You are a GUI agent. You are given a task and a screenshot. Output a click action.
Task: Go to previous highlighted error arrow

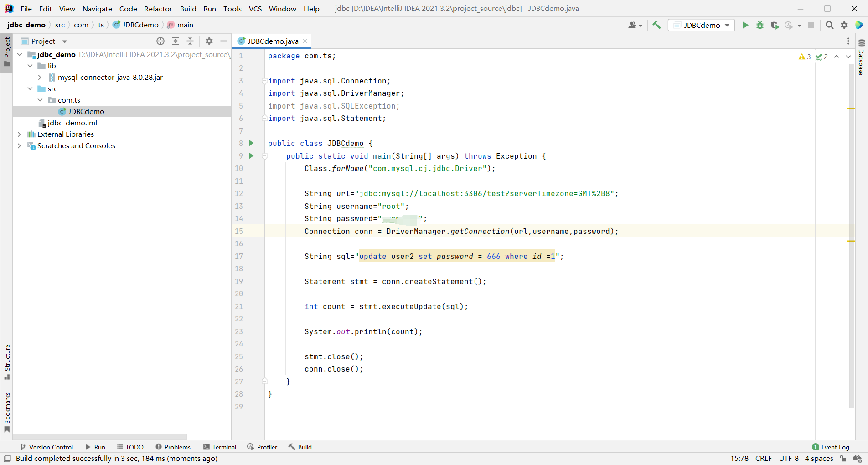(837, 57)
